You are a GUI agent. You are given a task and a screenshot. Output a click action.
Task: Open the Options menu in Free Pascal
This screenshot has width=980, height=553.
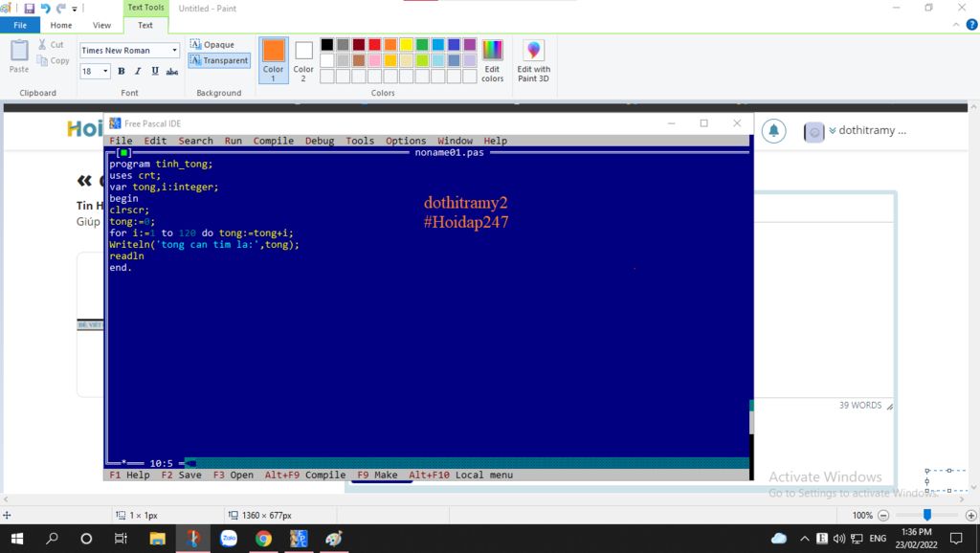point(406,141)
